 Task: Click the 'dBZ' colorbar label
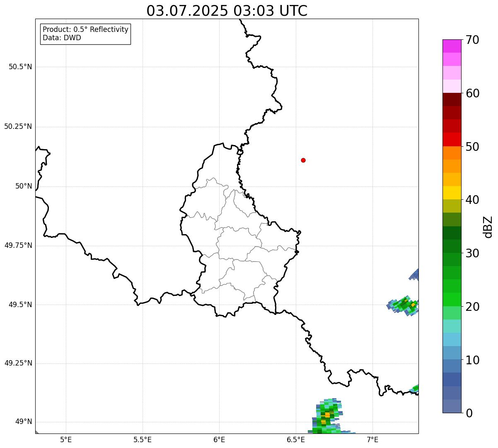pyautogui.click(x=488, y=226)
